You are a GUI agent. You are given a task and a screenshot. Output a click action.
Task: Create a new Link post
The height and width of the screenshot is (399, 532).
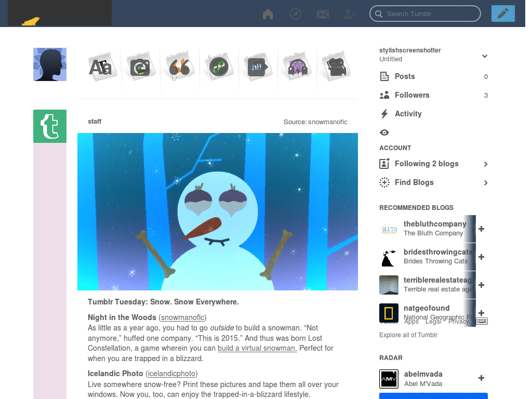219,67
